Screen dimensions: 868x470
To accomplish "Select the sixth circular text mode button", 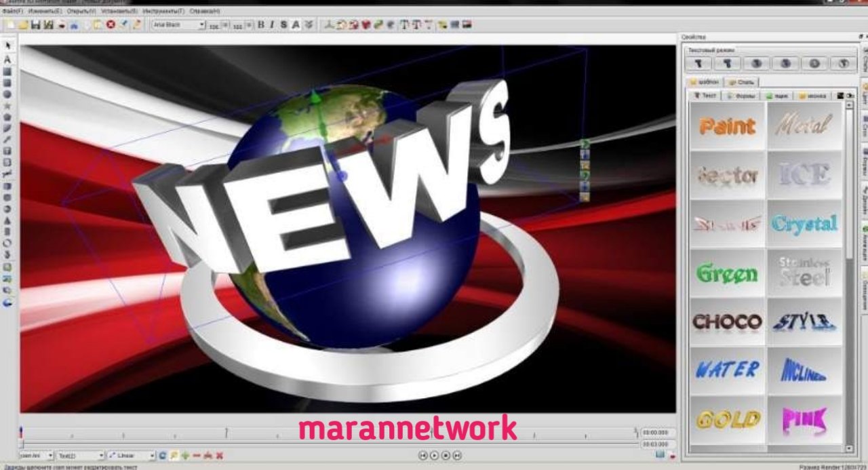I will tap(844, 63).
